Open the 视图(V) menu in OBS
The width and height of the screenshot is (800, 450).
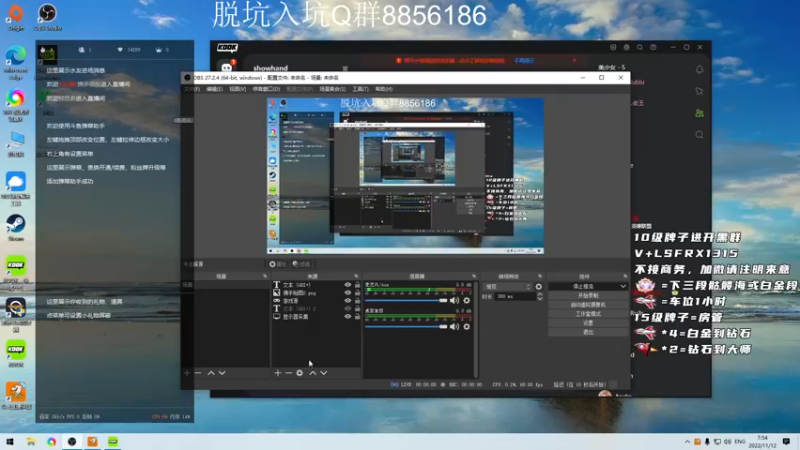237,89
